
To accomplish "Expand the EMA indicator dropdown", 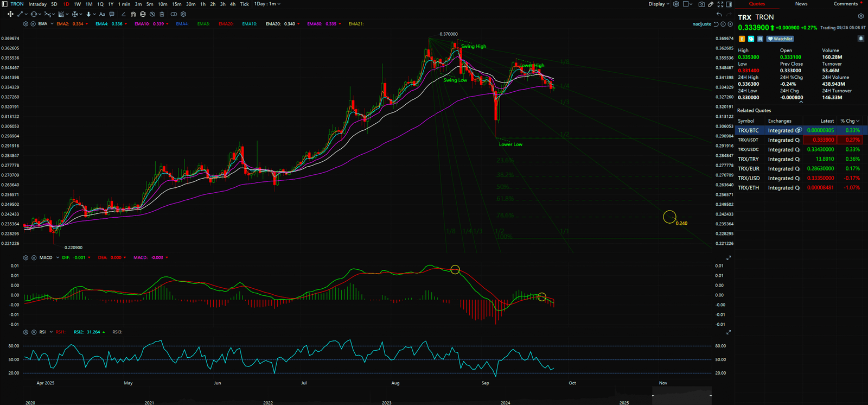I will 52,24.
